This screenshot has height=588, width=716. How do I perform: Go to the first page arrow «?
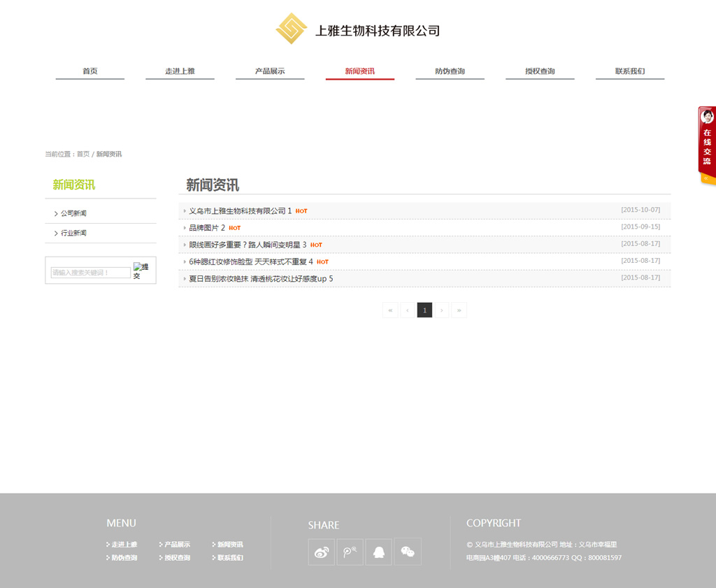tap(390, 310)
